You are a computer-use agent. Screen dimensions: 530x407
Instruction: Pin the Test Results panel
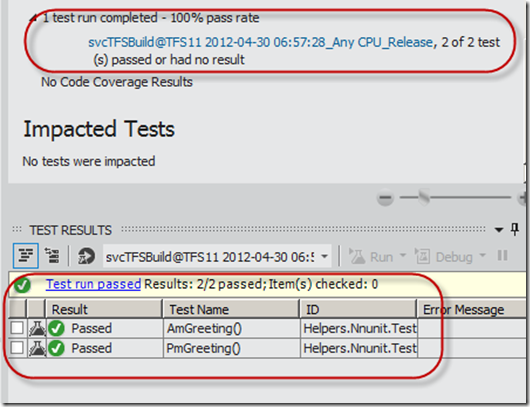(x=515, y=230)
